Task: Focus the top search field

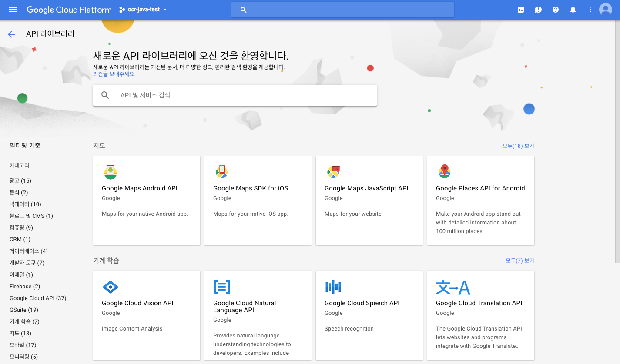Action: tap(342, 10)
